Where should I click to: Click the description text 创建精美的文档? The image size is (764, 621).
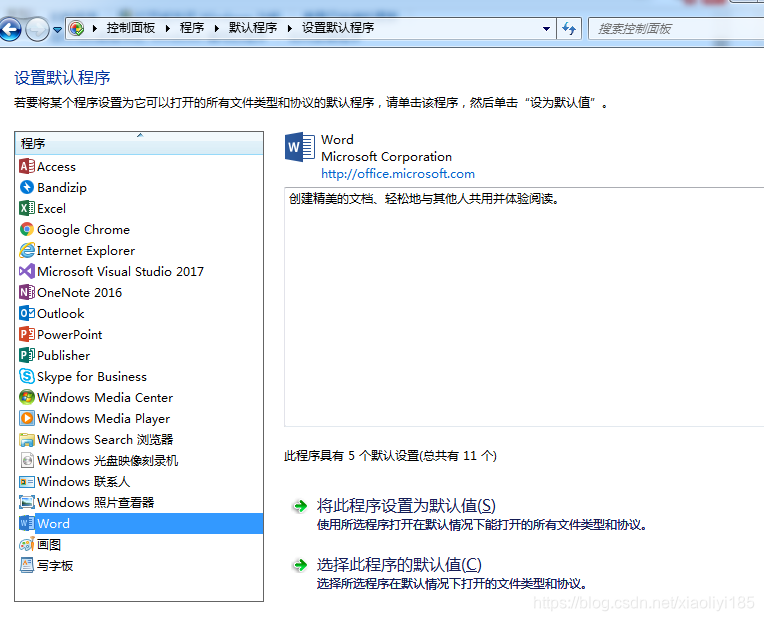pyautogui.click(x=423, y=198)
